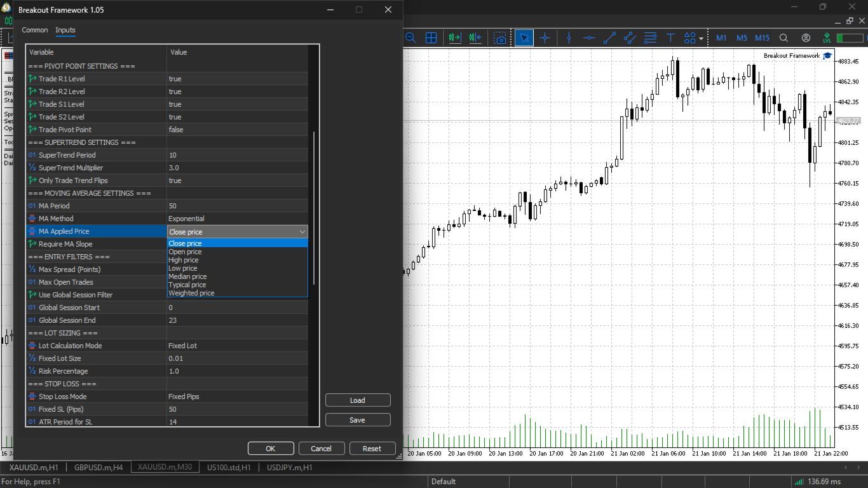This screenshot has height=488, width=868.
Task: Select the text label tool
Action: click(x=670, y=38)
